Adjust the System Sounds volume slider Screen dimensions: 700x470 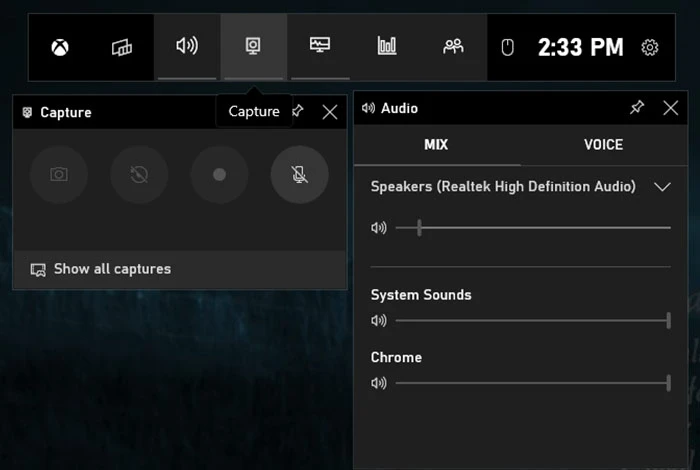[x=533, y=320]
